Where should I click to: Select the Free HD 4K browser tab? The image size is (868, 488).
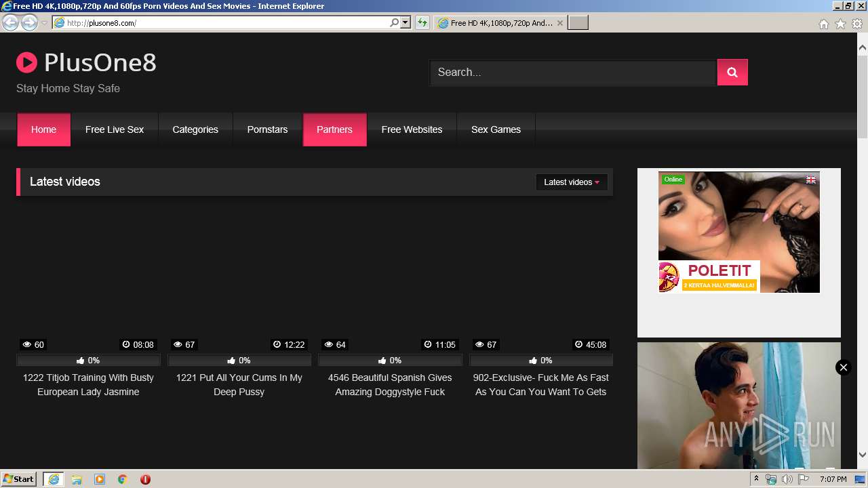[500, 23]
